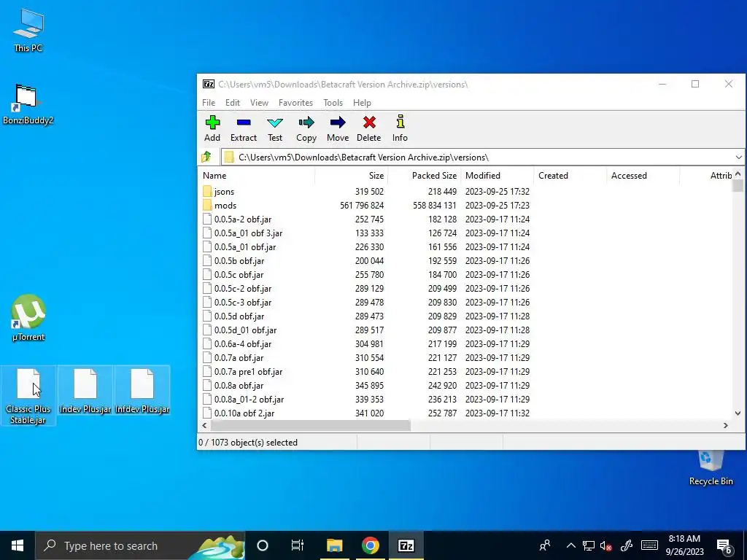Viewport: 747px width, 560px height.
Task: Sort by the Size column header
Action: coord(352,176)
